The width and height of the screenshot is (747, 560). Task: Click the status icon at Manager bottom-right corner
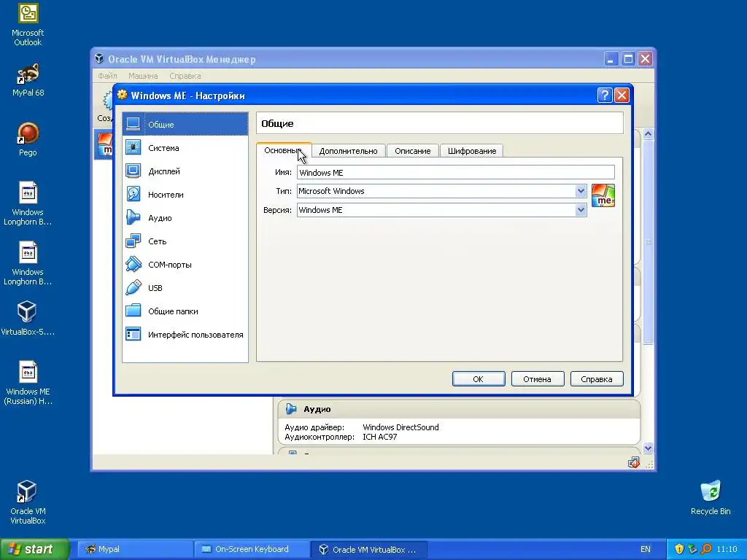point(634,462)
